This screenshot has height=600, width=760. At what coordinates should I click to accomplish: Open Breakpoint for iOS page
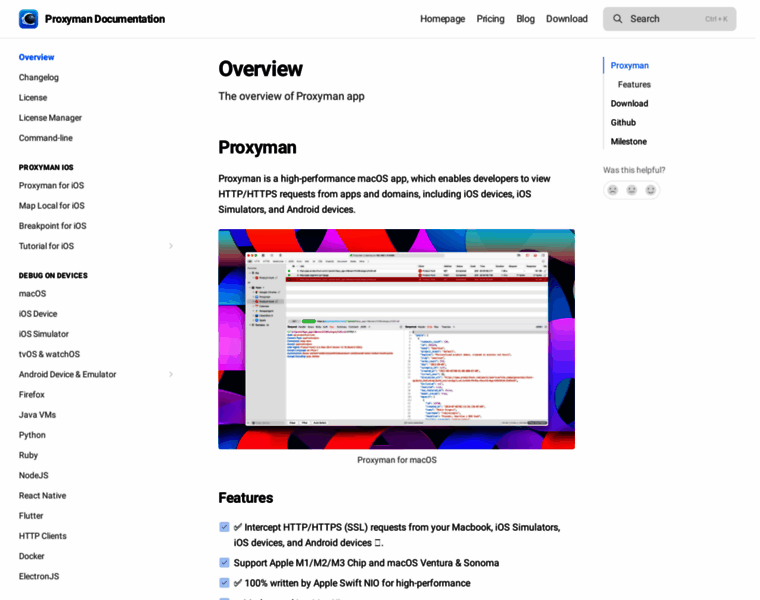[53, 226]
